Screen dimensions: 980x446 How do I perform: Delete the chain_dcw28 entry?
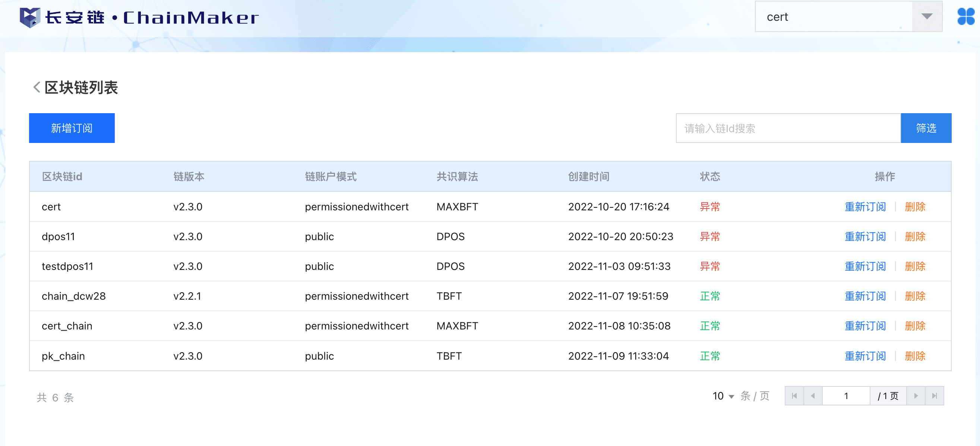[915, 296]
